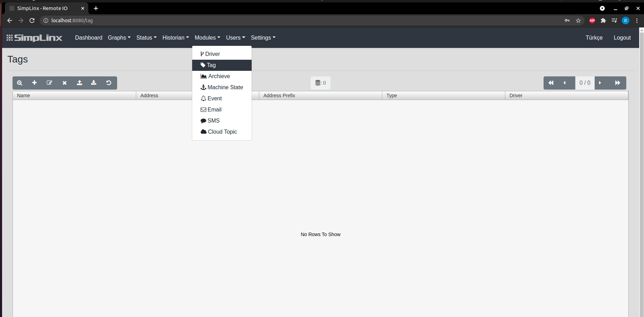This screenshot has width=644, height=317.
Task: Open browser extensions puzzle icon
Action: point(603,20)
